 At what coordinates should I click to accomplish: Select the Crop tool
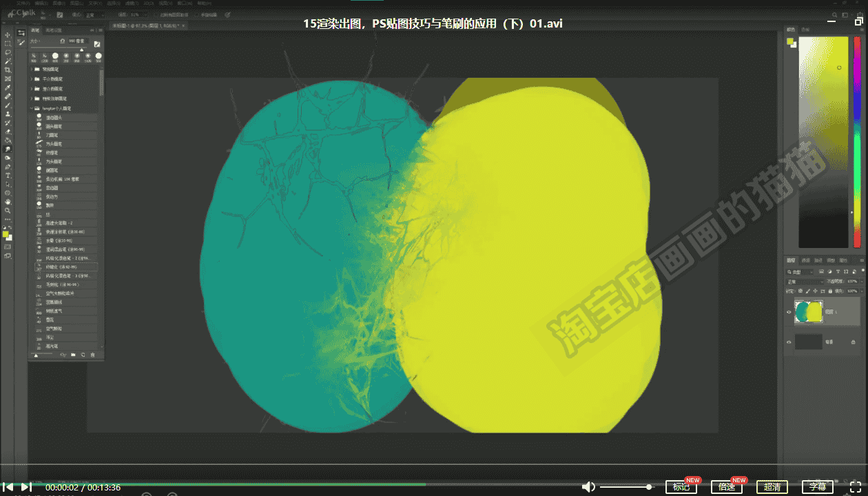pos(8,70)
